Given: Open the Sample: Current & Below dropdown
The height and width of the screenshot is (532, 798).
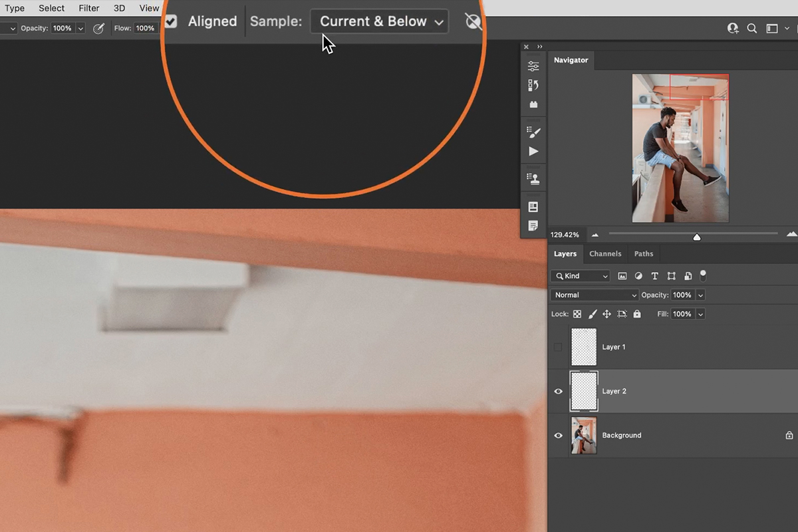Looking at the screenshot, I should point(379,21).
